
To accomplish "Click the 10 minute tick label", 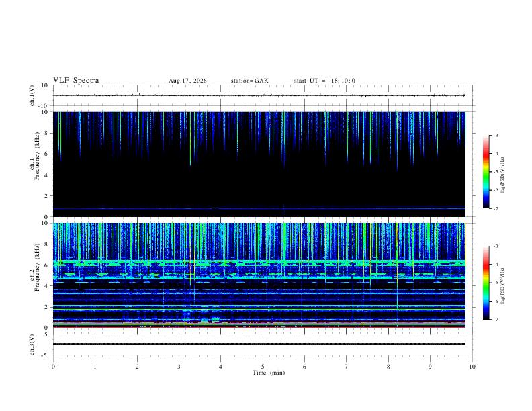I will [472, 367].
